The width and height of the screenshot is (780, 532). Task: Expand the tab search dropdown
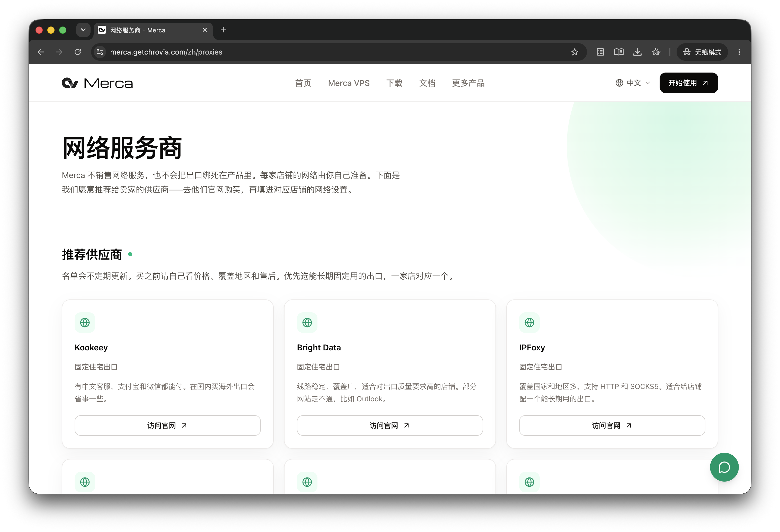coord(83,30)
